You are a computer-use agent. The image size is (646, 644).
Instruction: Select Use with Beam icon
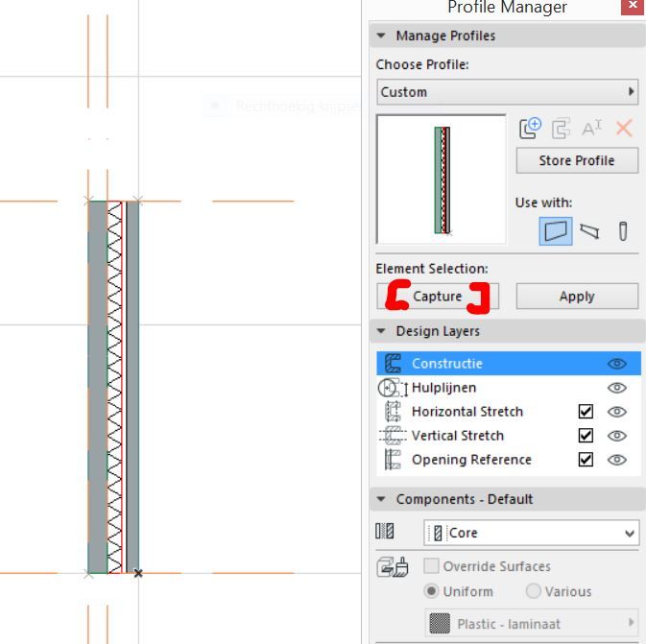coord(589,231)
